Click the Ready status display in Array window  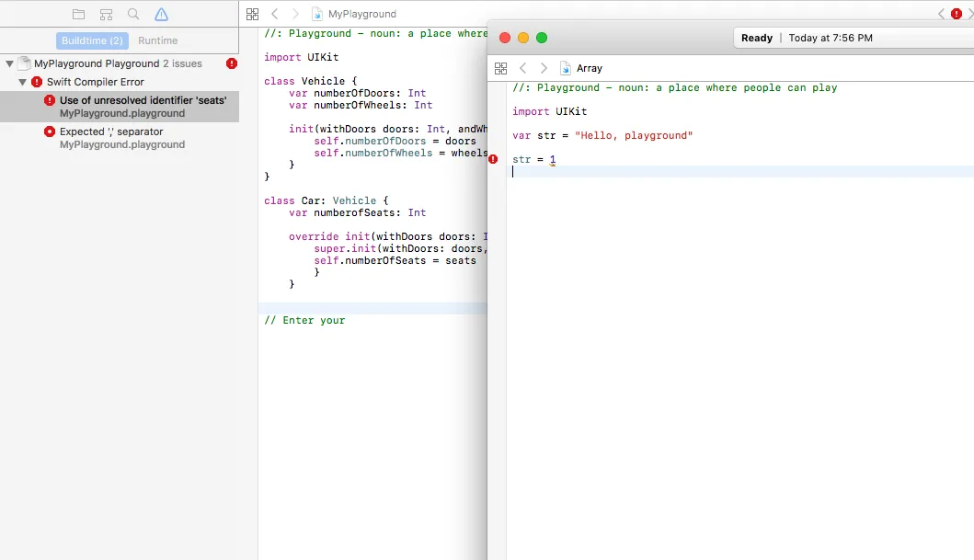coord(757,38)
